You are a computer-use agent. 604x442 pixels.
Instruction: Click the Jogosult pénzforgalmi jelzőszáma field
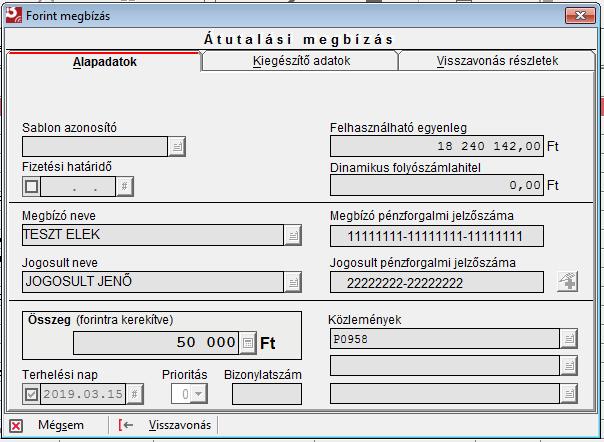coord(437,282)
